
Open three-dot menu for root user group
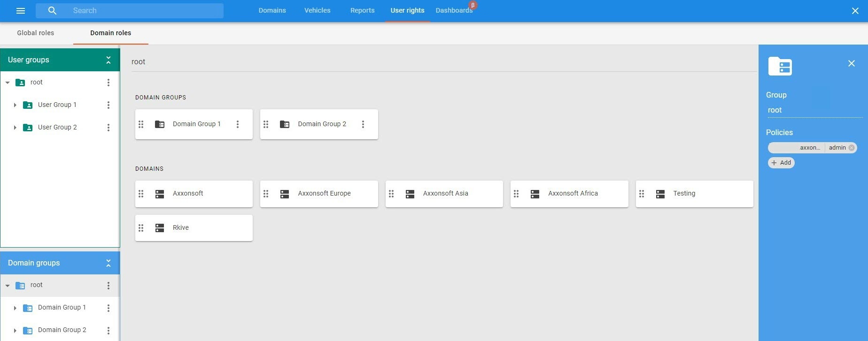[x=108, y=83]
